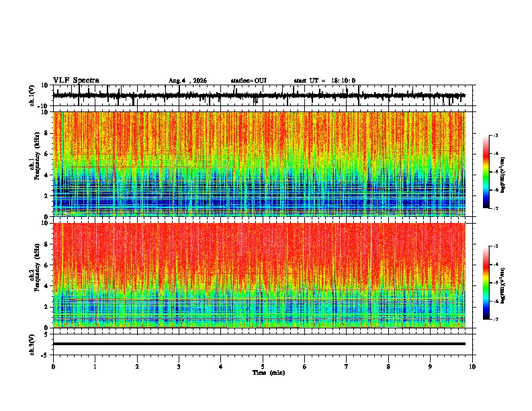Click time axis tick label "4"
The image size is (532, 411).
coord(221,367)
